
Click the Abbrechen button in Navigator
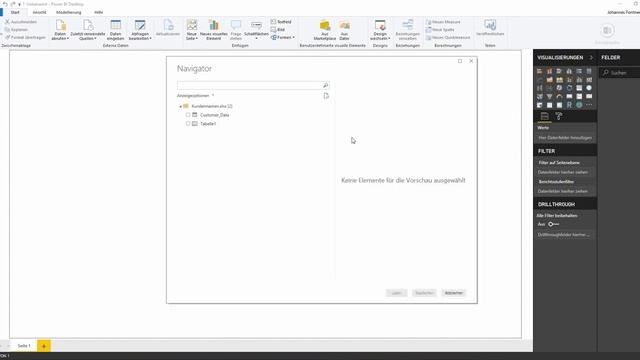[x=453, y=293]
